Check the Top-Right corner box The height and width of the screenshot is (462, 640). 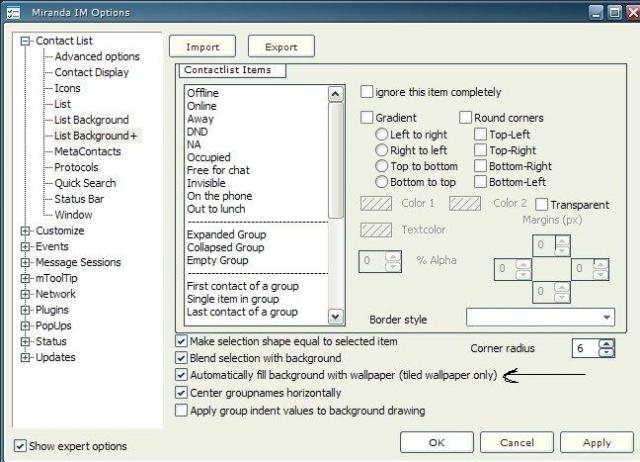(x=480, y=150)
